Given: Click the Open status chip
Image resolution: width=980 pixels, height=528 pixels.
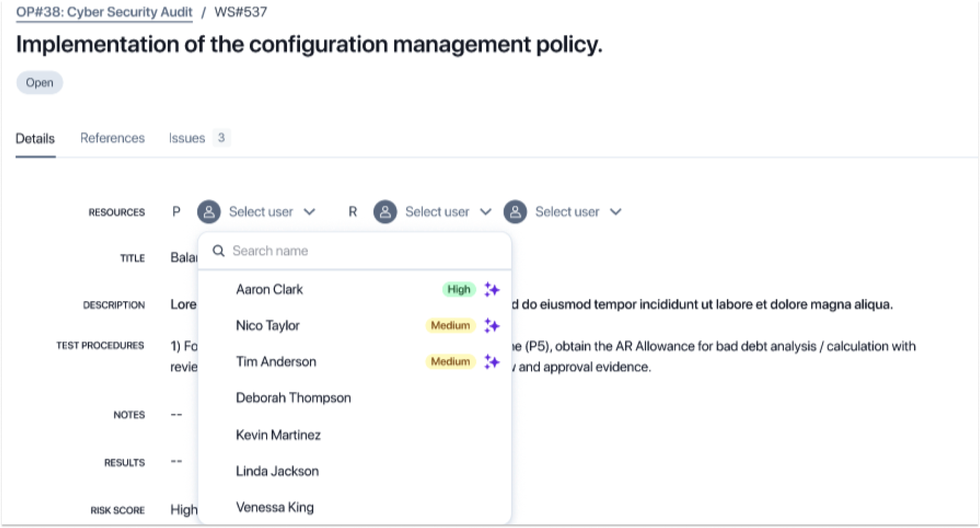Looking at the screenshot, I should coord(39,82).
